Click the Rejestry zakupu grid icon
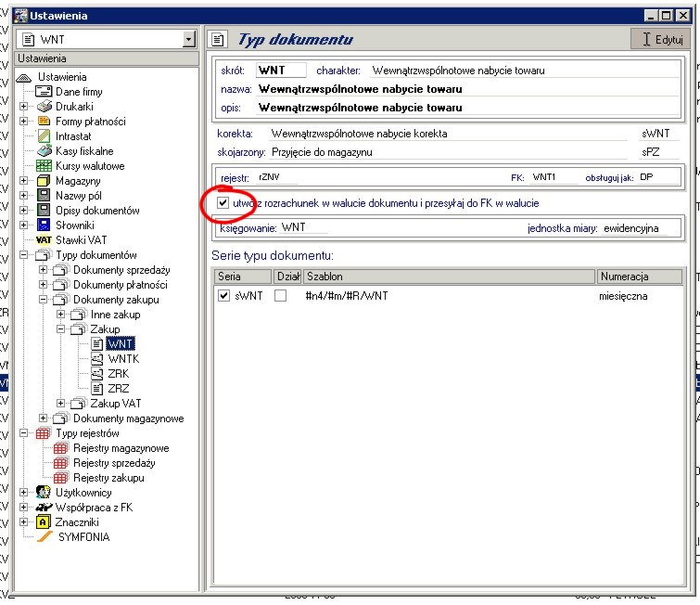Screen dimensions: 700x605 point(61,478)
